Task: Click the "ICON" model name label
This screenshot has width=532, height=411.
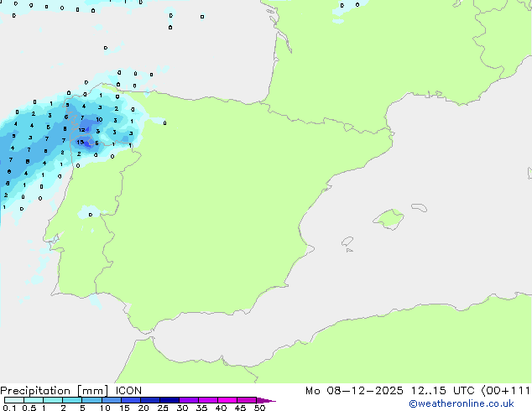Action: [x=128, y=391]
